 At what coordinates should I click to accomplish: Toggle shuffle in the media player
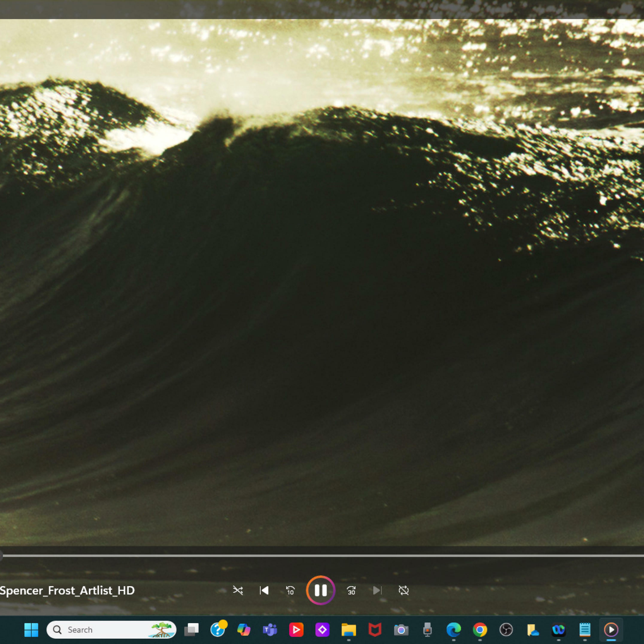238,590
